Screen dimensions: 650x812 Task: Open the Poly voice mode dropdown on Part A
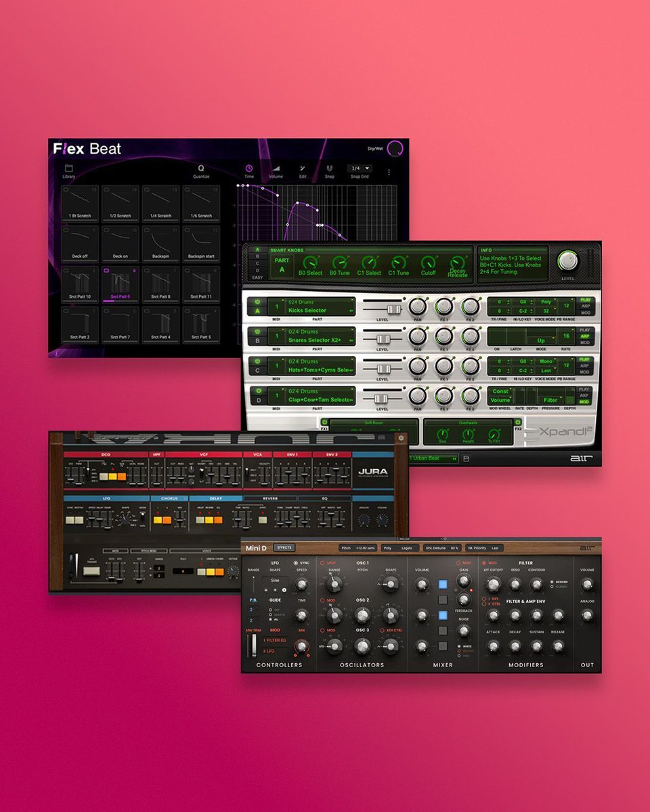[546, 302]
